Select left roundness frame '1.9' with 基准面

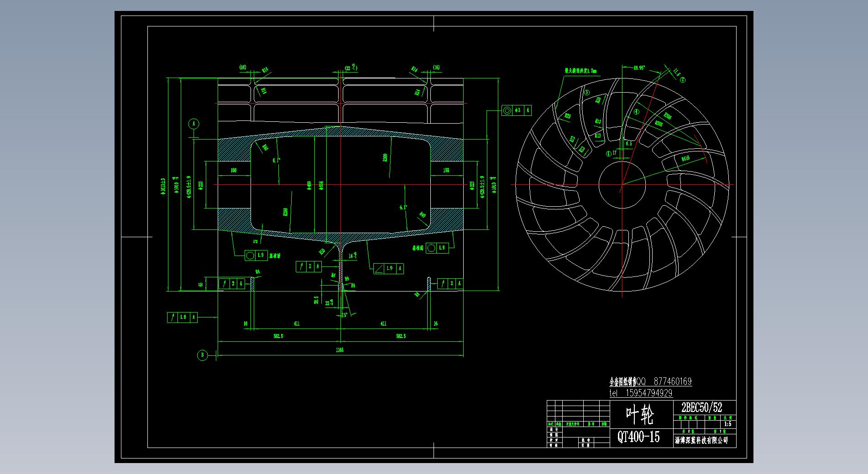click(256, 255)
